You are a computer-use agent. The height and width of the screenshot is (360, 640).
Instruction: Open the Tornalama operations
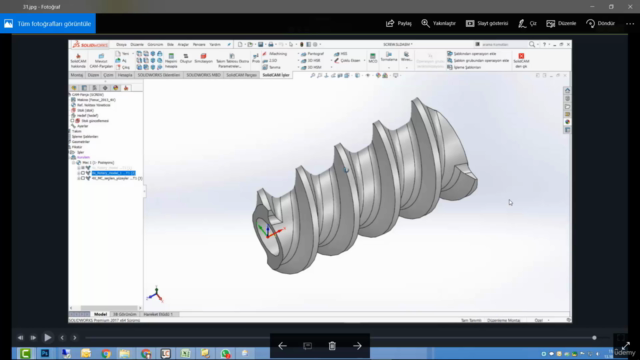point(389,56)
